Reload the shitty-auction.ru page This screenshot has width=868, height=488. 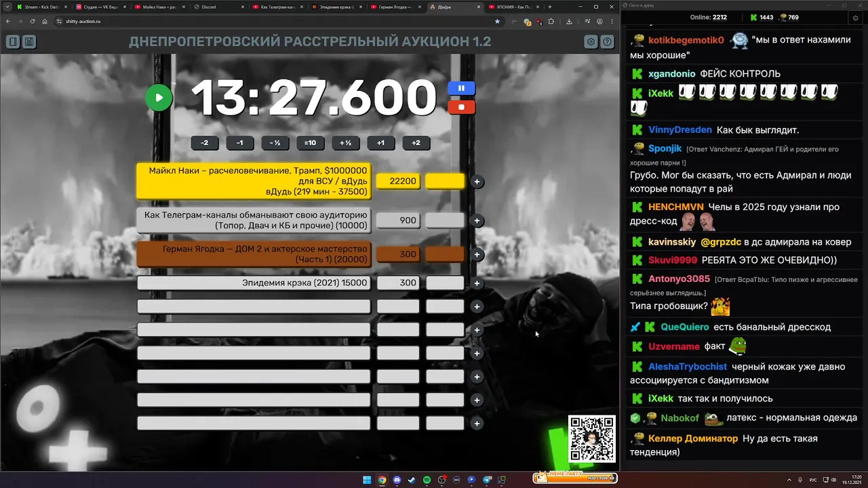point(33,21)
